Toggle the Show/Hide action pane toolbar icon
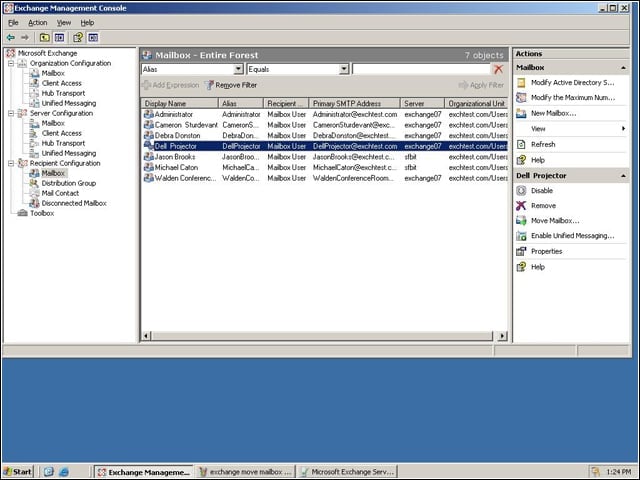Screen dimensions: 640x480 93,38
